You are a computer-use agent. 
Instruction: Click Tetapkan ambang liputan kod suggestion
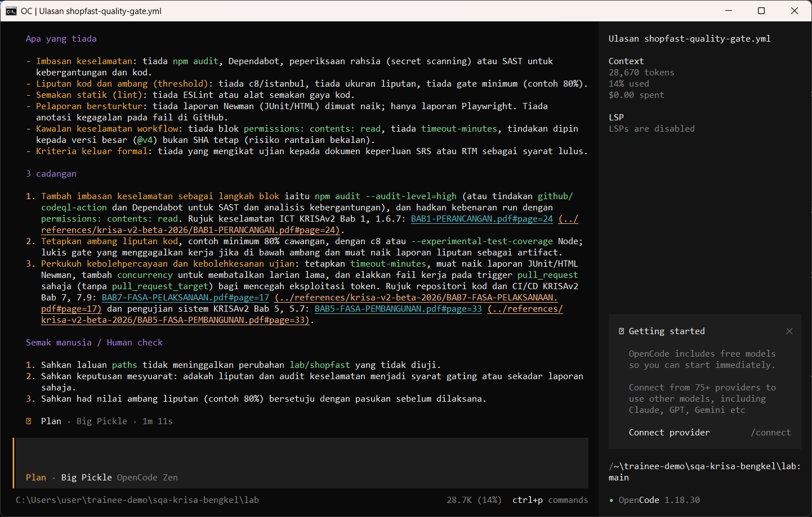[x=110, y=241]
